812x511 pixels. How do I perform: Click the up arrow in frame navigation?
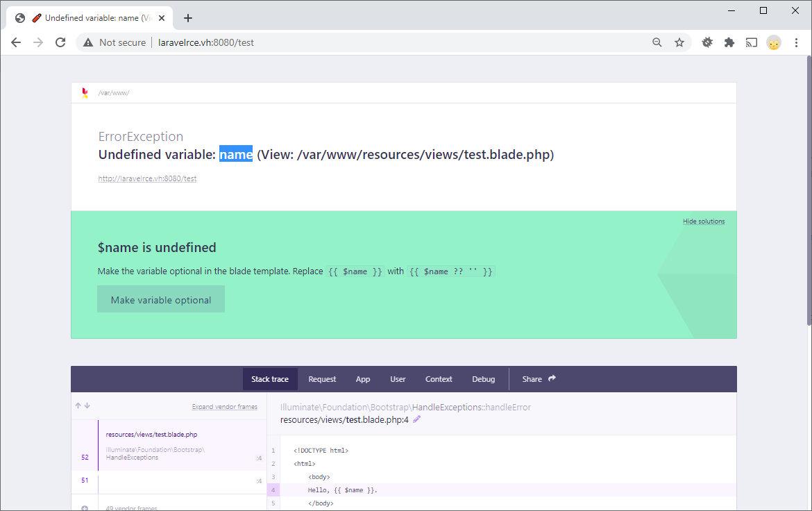tap(78, 406)
